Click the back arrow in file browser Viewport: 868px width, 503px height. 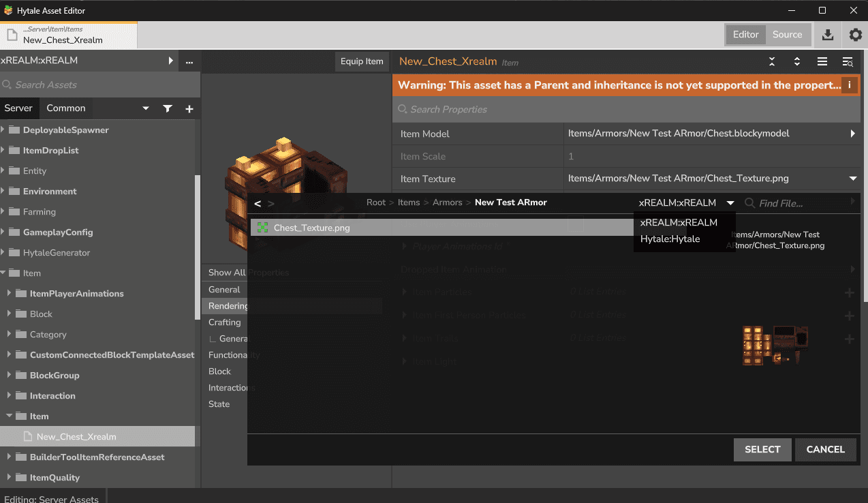pyautogui.click(x=258, y=203)
